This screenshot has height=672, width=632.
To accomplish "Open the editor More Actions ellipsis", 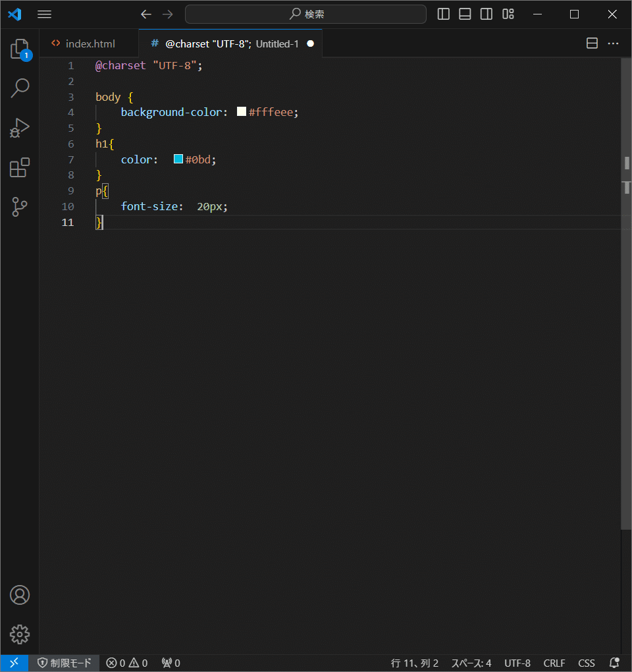I will [x=613, y=43].
